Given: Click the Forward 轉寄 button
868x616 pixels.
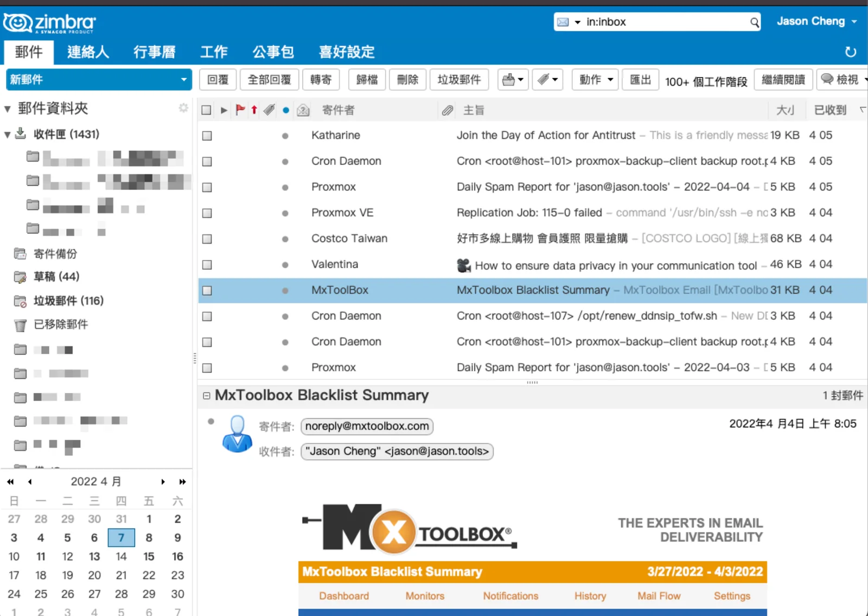Looking at the screenshot, I should tap(321, 80).
